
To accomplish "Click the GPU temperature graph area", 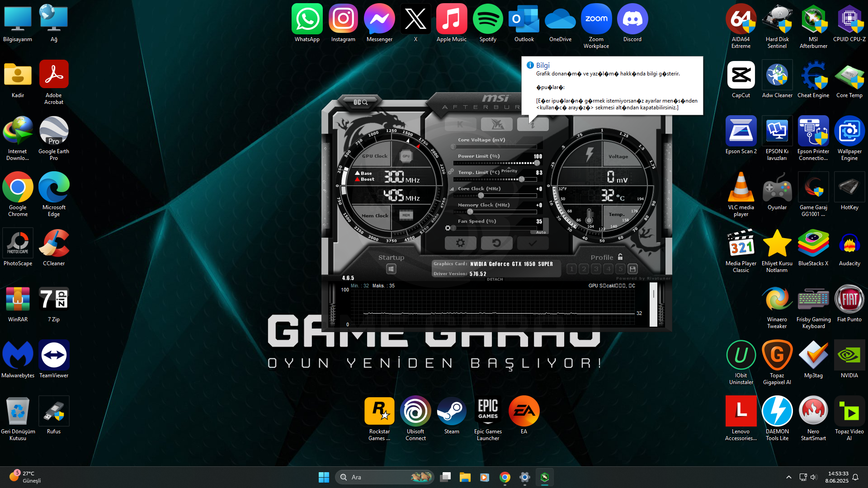I will click(x=493, y=306).
